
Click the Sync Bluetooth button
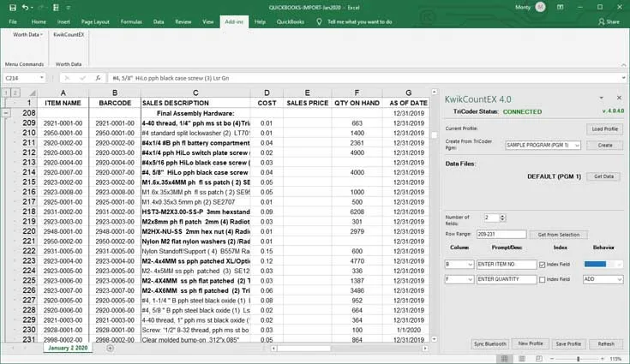point(489,344)
